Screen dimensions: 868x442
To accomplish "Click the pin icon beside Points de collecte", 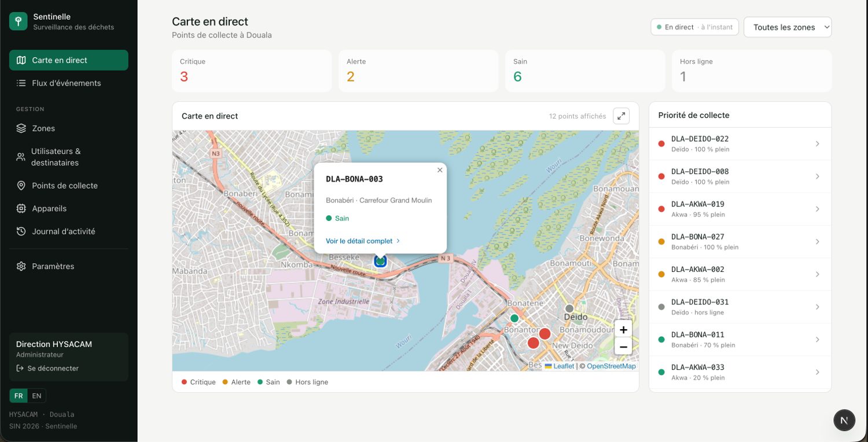I will (21, 186).
